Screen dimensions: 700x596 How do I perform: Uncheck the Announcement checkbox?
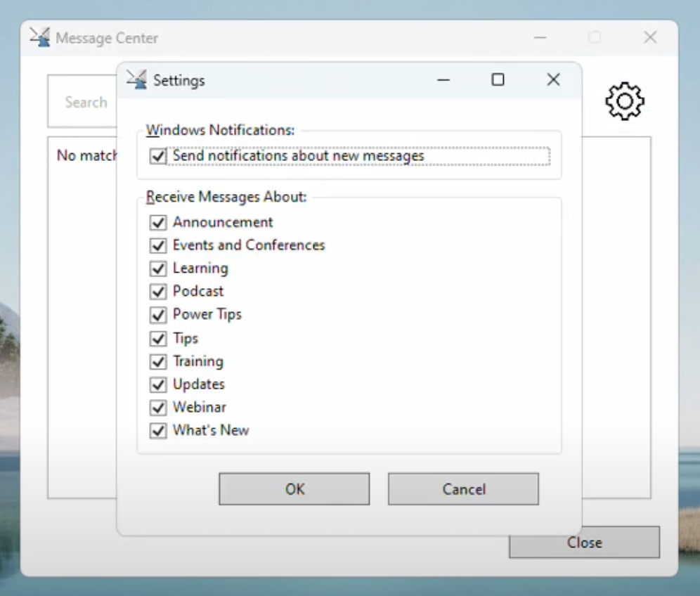click(x=157, y=223)
